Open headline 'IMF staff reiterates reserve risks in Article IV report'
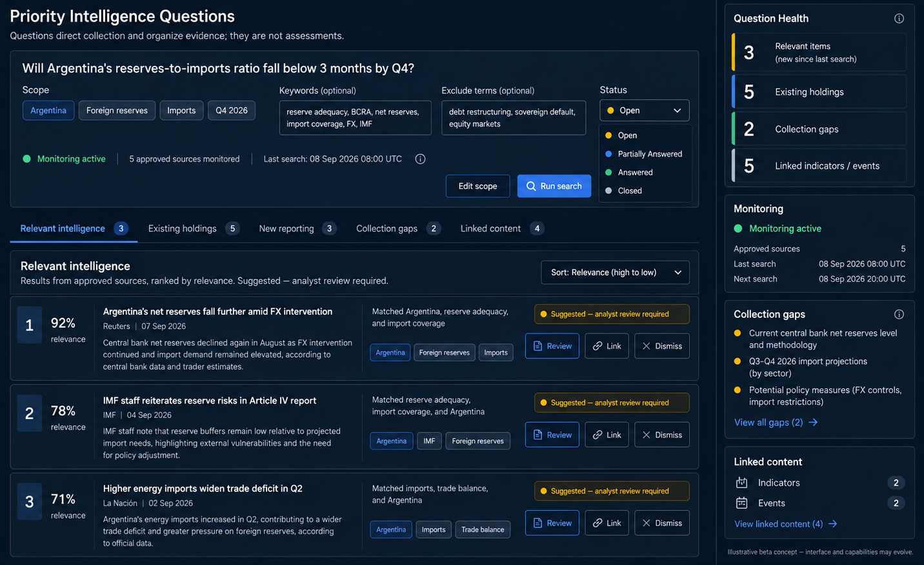 pyautogui.click(x=210, y=401)
